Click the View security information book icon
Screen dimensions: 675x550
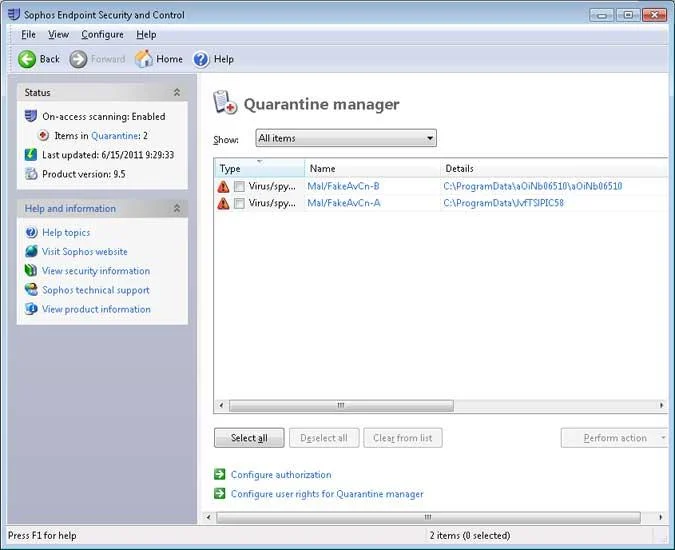pyautogui.click(x=31, y=270)
